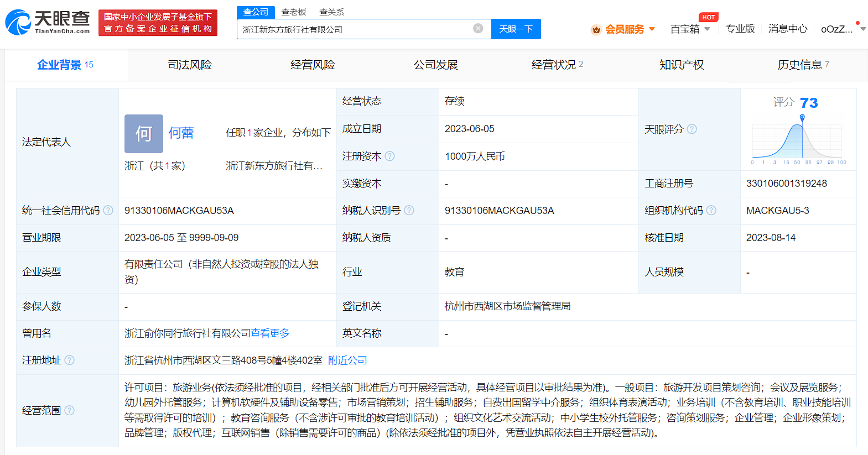Open help icon beside 注册资本
The height and width of the screenshot is (455, 868).
[389, 156]
